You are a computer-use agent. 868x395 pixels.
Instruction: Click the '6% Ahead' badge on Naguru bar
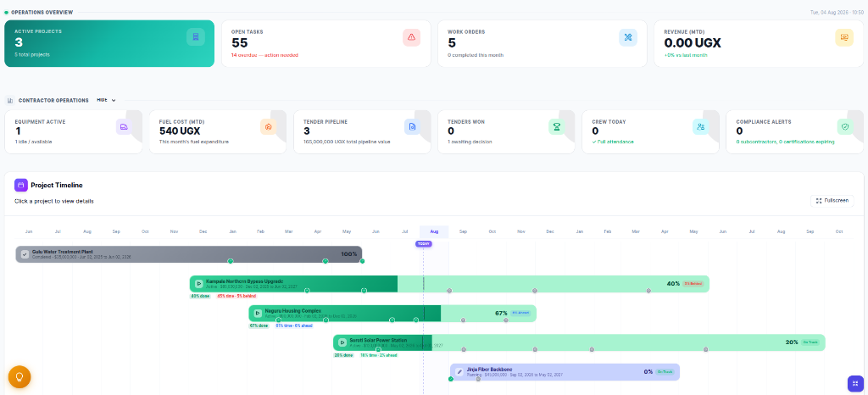520,313
